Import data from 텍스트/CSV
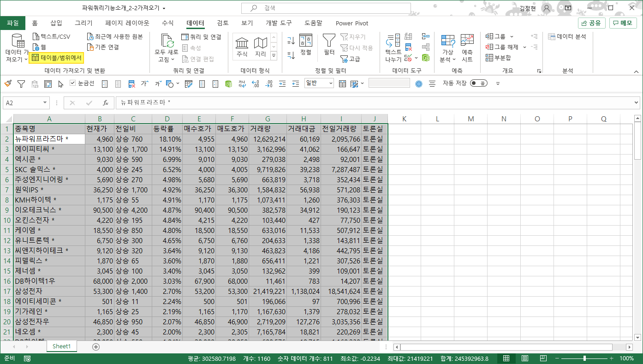Image resolution: width=643 pixels, height=364 pixels. coord(51,36)
